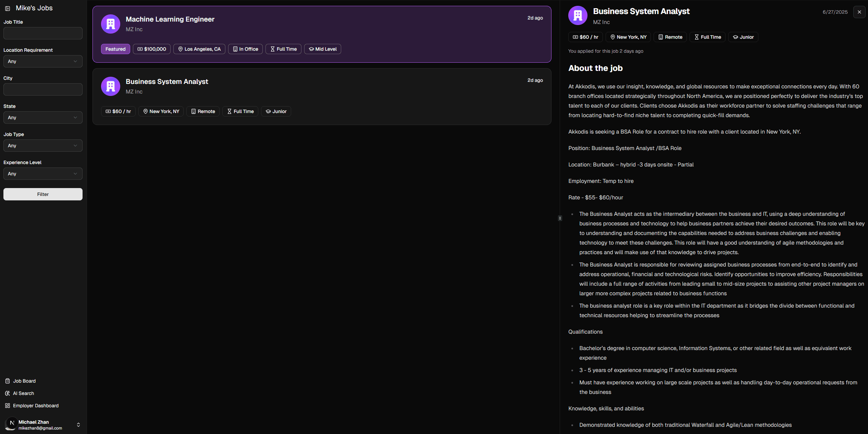Click the panel resize handle grip
Viewport: 868px width, 434px height.
pos(560,218)
